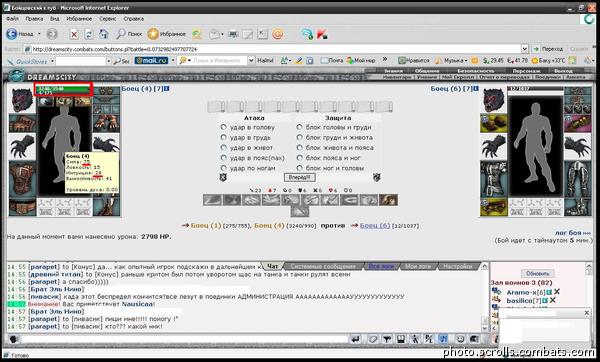Switch to the Настройки tab
The width and height of the screenshot is (600, 362).
457,266
